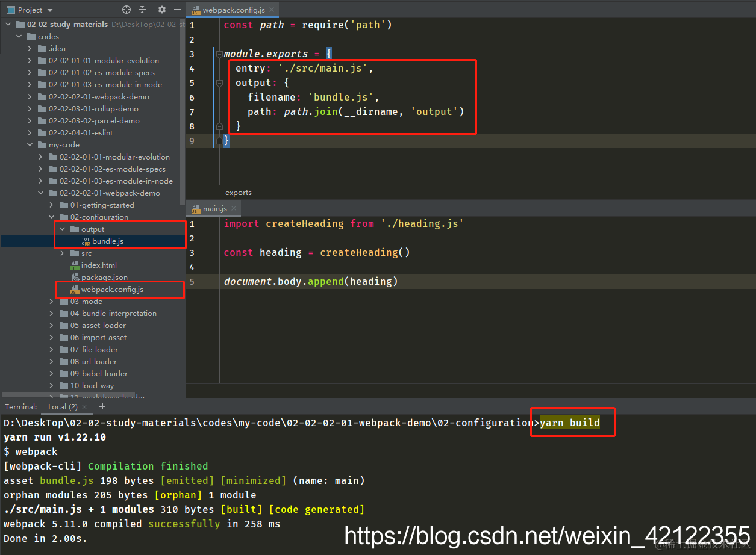This screenshot has height=555, width=756.
Task: Click the 02-configuration folder icon
Action: click(64, 217)
